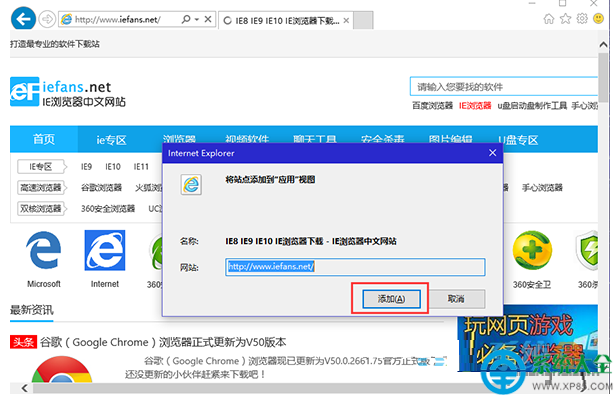Image resolution: width=615 pixels, height=397 pixels.
Task: Open the 360安全浏览器 link
Action: (108, 208)
